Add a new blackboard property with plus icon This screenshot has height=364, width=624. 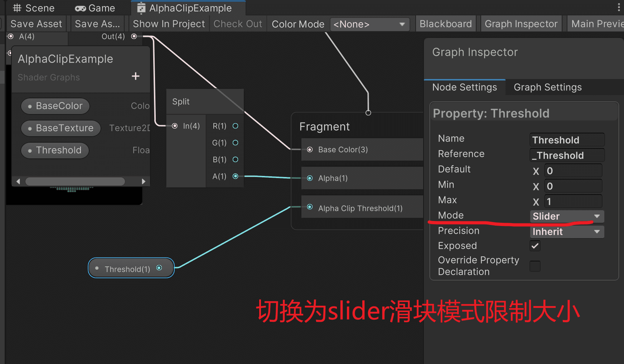click(135, 76)
